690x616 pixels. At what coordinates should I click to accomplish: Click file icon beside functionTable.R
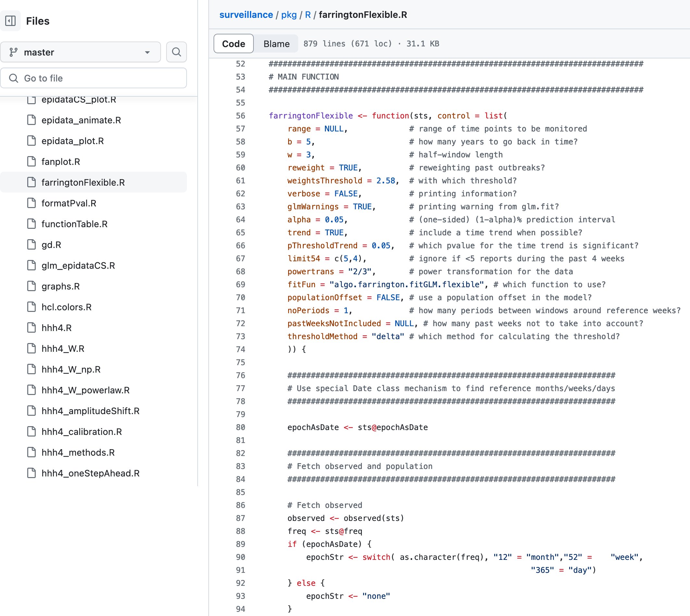pos(31,224)
